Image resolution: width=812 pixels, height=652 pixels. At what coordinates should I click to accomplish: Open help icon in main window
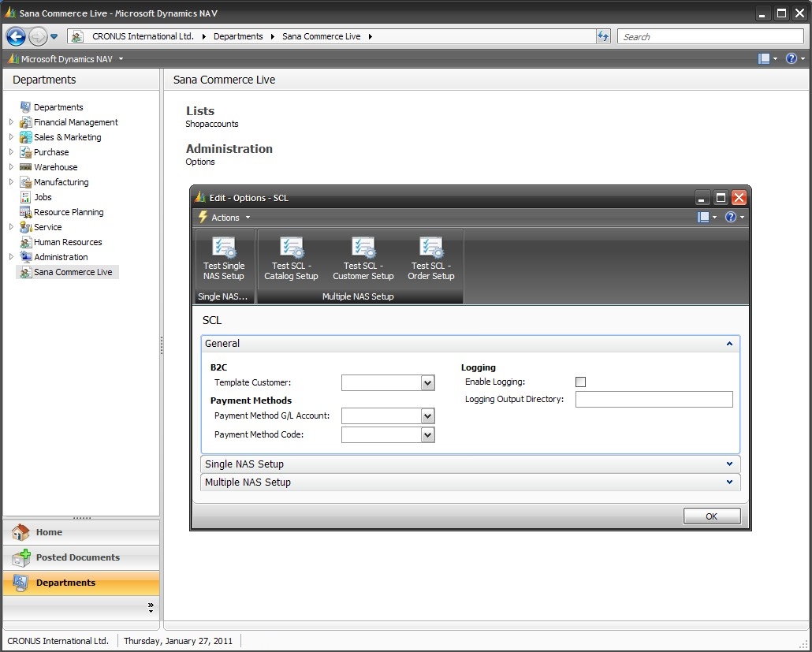(x=792, y=58)
